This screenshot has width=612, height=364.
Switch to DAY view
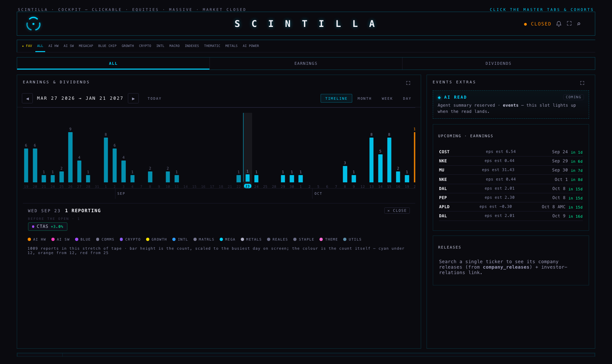(x=407, y=98)
